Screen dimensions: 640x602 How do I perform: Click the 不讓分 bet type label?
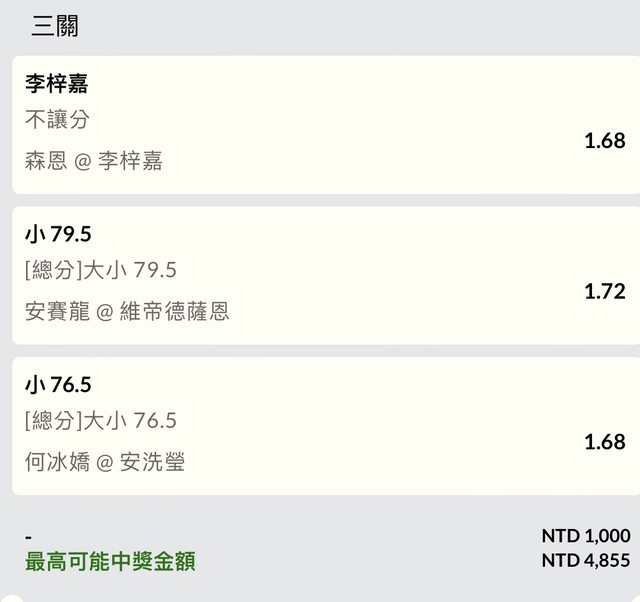(x=57, y=120)
